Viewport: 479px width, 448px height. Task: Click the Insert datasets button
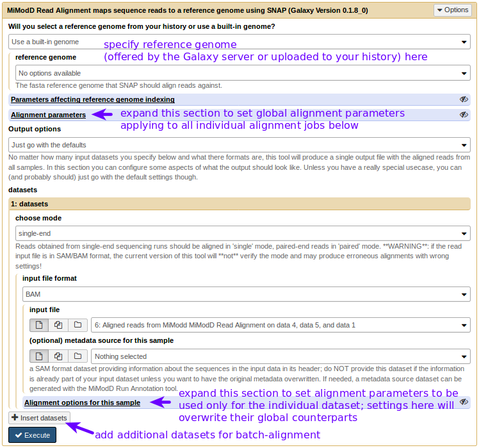(x=40, y=418)
